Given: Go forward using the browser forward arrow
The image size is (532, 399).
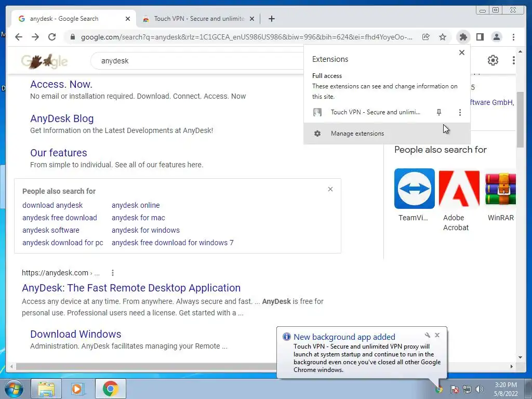Looking at the screenshot, I should (x=35, y=37).
